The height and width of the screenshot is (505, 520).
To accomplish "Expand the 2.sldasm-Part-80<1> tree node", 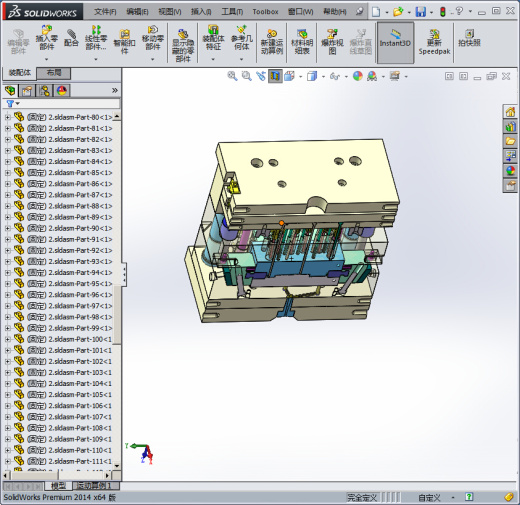I will coord(8,117).
